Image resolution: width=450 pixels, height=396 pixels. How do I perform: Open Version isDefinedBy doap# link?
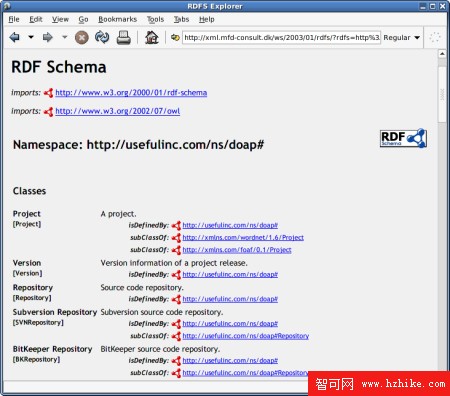(230, 275)
